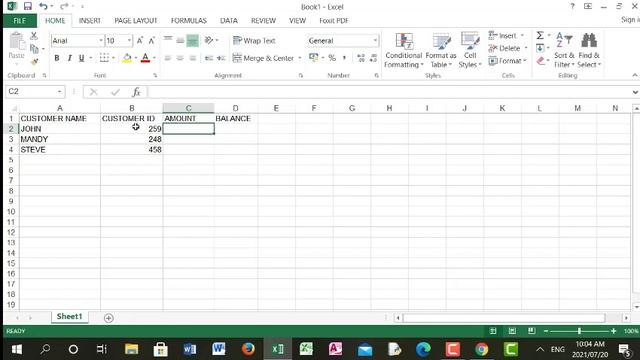
Task: Click Format cells button
Action: [507, 60]
